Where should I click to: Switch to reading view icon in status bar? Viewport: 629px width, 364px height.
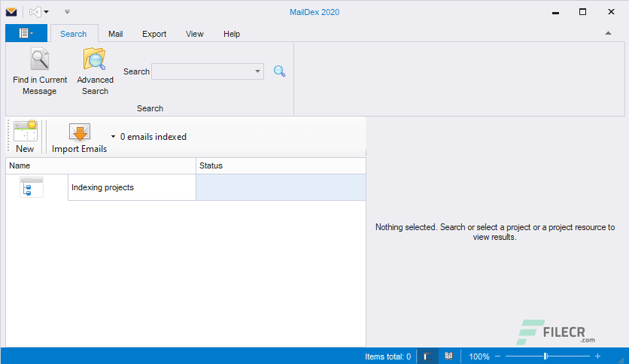pyautogui.click(x=448, y=356)
